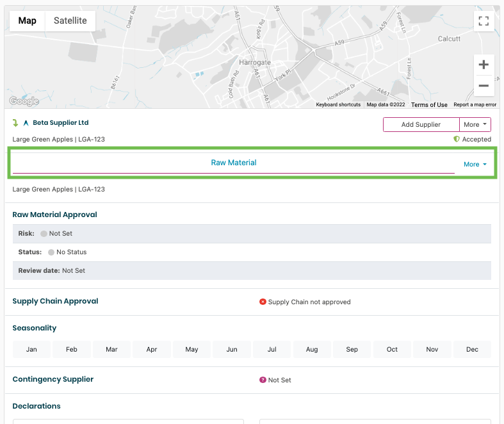
Task: Click the green Accepted shield icon
Action: tap(457, 139)
